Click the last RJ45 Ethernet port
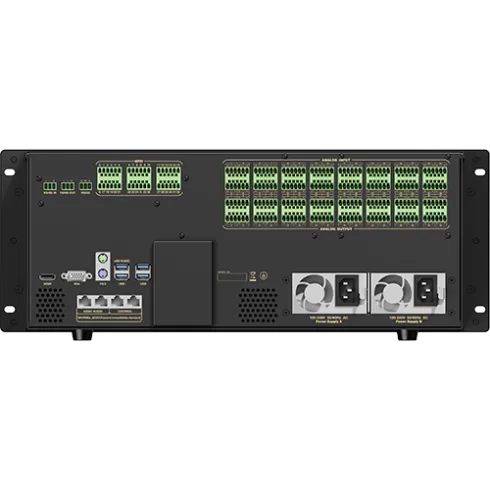The height and width of the screenshot is (490, 490). click(133, 301)
